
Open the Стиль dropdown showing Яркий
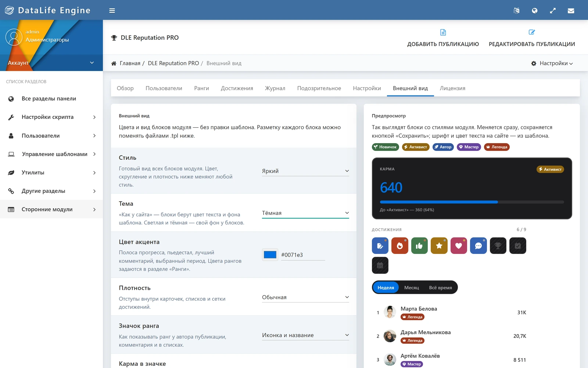point(305,171)
